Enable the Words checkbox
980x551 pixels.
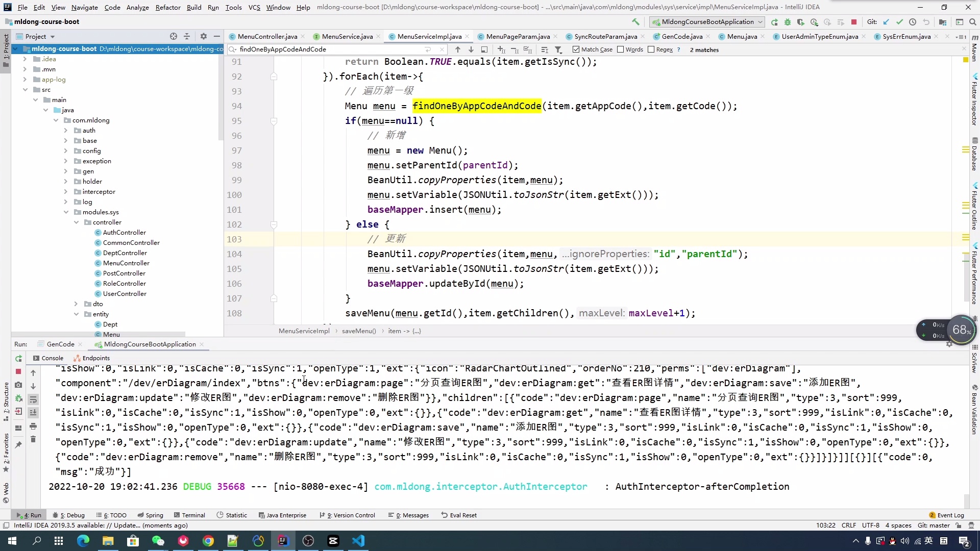(x=620, y=49)
